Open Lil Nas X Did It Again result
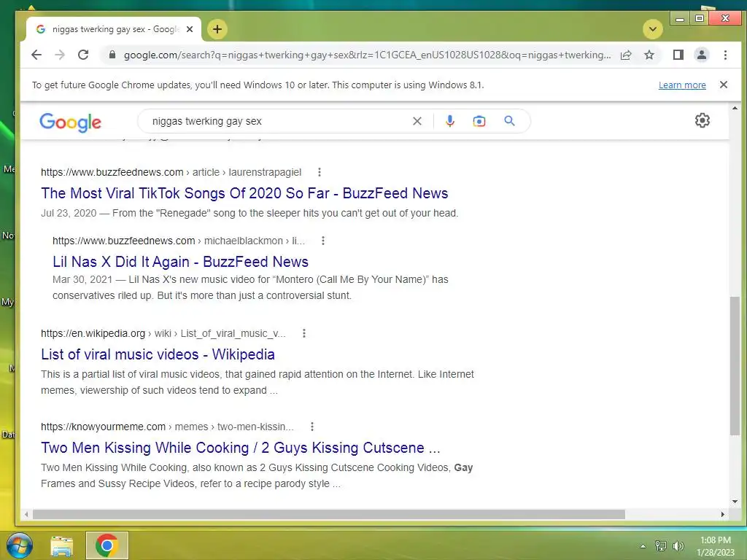The image size is (747, 560). point(180,262)
